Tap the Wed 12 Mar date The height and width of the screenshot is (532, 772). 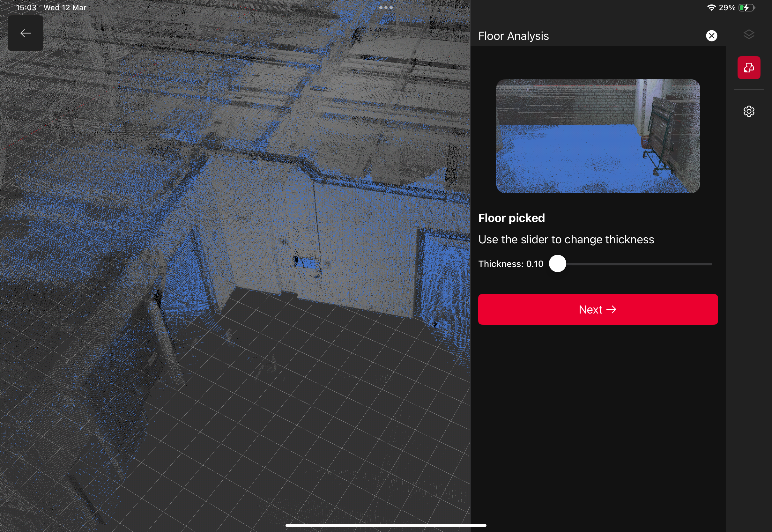point(65,8)
